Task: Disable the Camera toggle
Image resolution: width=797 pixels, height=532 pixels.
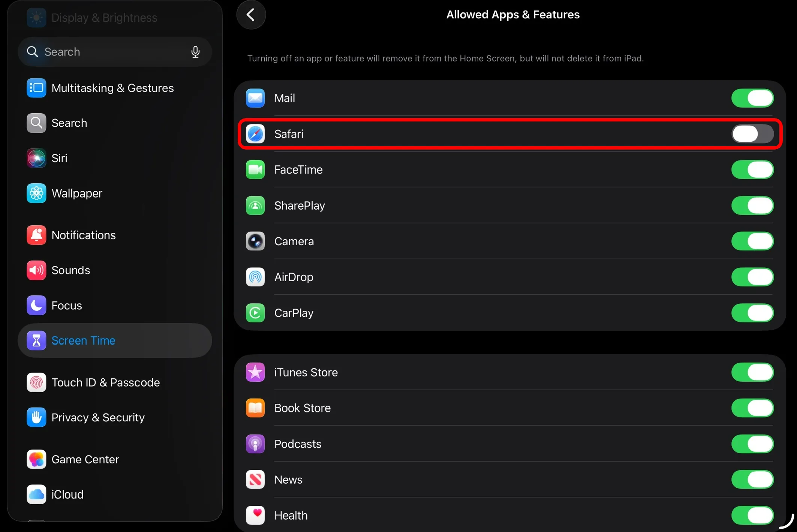Action: coord(752,241)
